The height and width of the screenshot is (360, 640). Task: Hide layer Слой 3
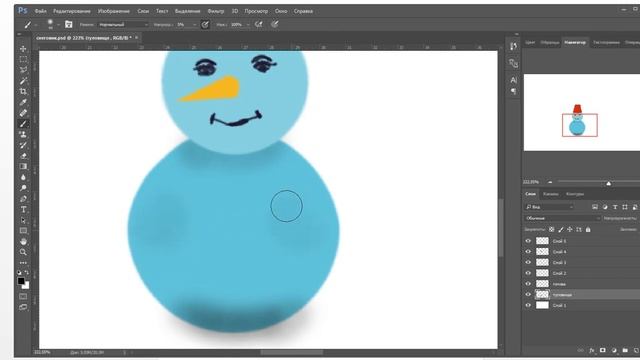pos(528,262)
